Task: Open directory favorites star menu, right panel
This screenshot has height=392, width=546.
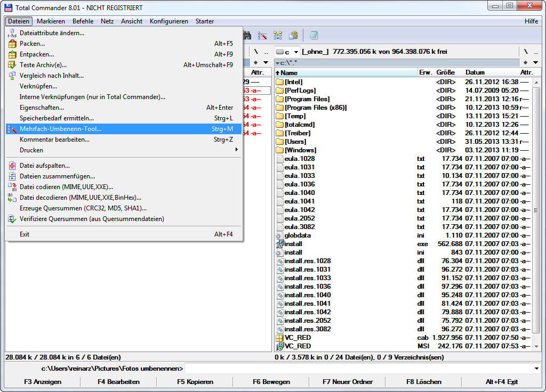Action: (526, 63)
